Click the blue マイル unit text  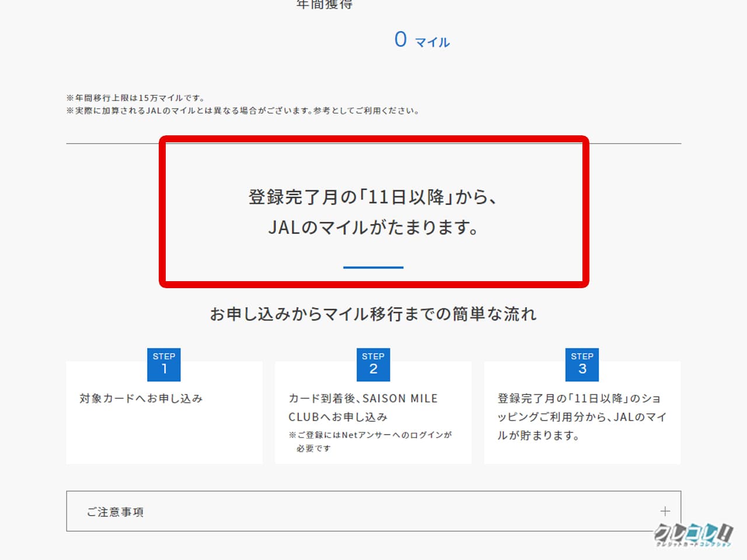(432, 43)
